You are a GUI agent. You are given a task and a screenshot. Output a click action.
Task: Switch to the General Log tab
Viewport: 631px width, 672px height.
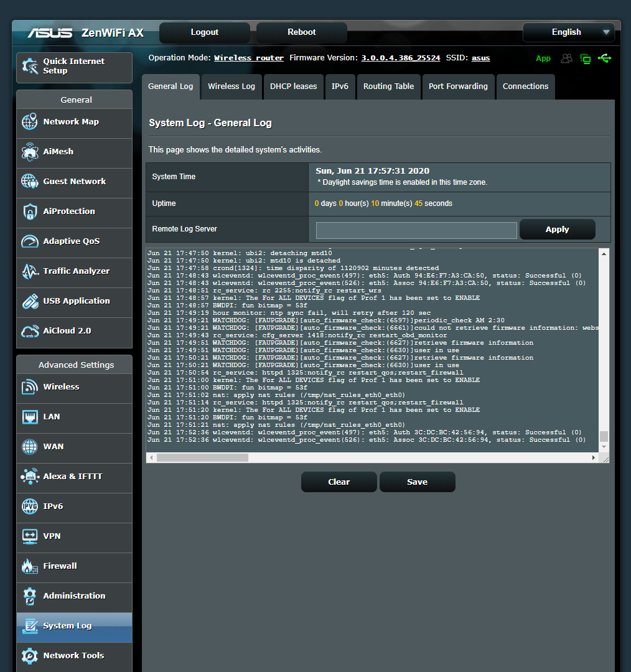[171, 86]
